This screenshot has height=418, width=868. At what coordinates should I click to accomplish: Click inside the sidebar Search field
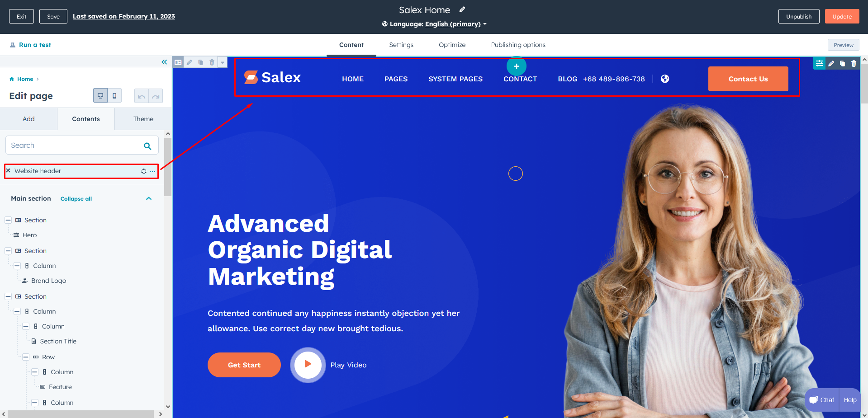tap(72, 146)
